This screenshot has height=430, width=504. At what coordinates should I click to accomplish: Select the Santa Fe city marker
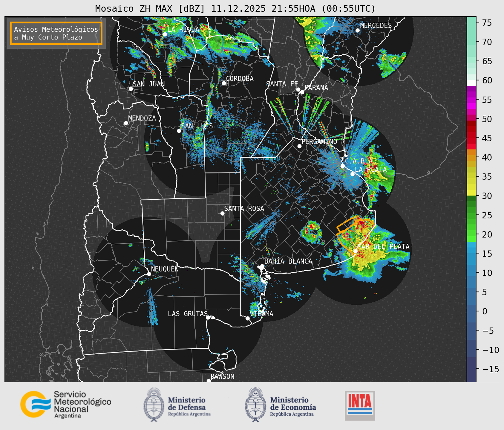(x=298, y=89)
